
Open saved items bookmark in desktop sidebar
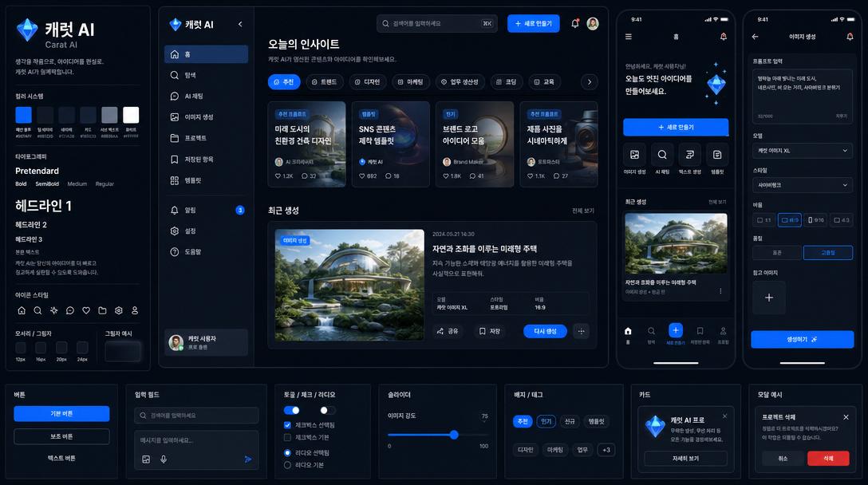(206, 160)
